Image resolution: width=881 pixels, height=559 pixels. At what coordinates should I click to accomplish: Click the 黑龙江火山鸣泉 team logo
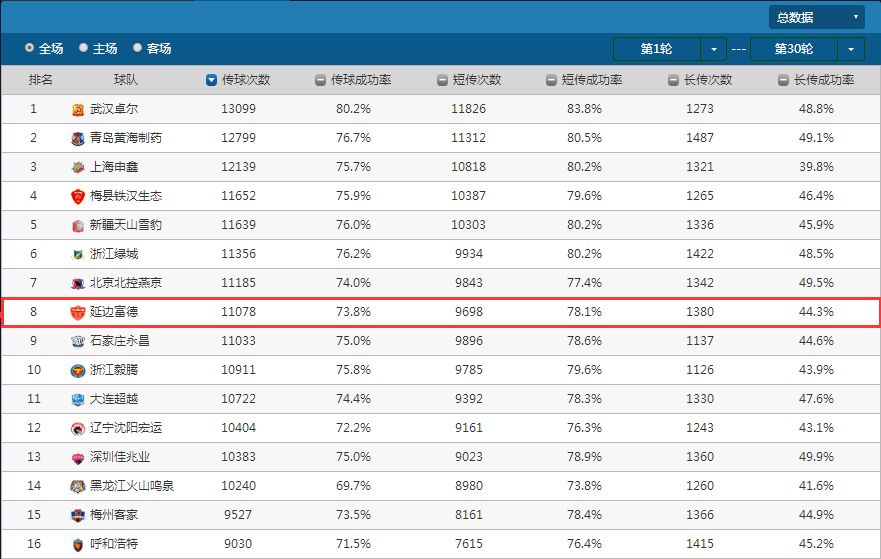click(78, 487)
